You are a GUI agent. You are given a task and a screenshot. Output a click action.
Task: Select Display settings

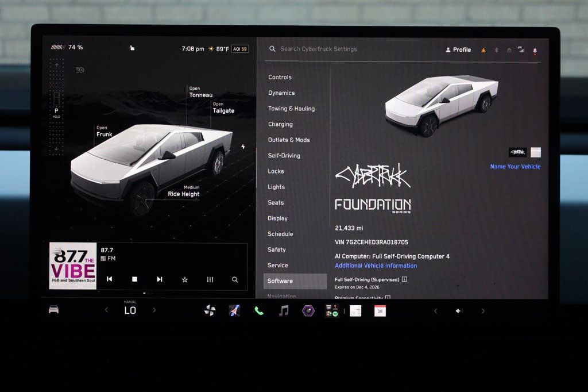tap(277, 218)
